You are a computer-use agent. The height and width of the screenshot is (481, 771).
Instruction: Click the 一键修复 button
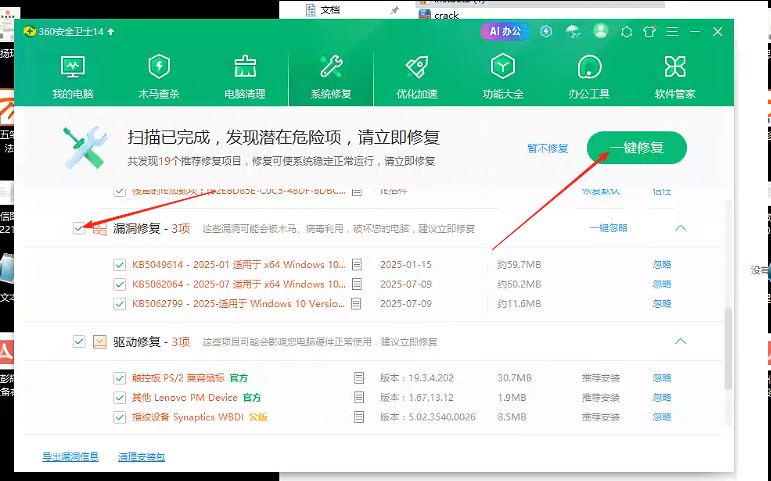(637, 148)
